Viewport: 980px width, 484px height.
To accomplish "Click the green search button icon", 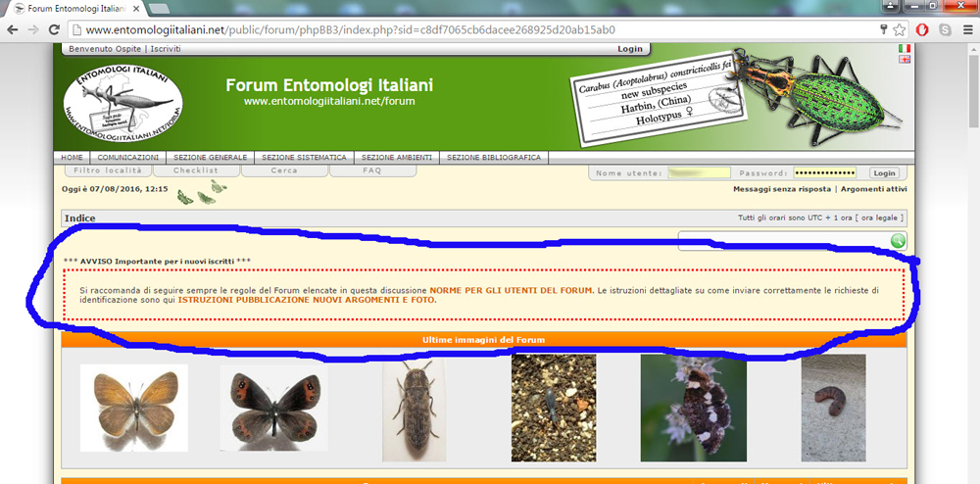I will 898,241.
